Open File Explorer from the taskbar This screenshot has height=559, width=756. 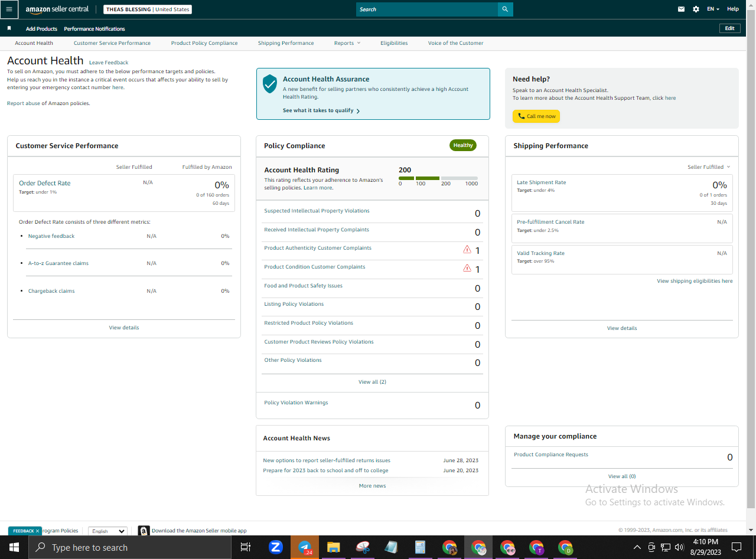tap(334, 547)
